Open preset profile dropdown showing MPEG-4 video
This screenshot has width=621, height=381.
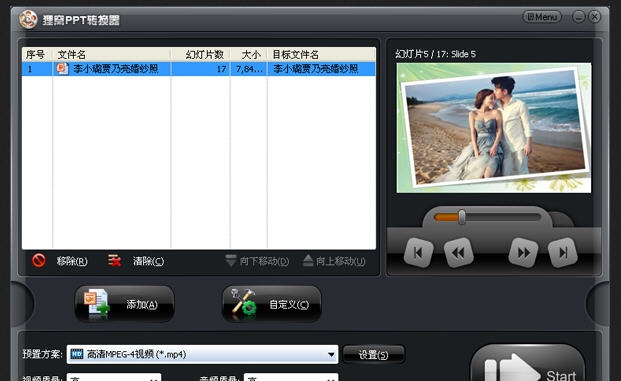[x=202, y=354]
